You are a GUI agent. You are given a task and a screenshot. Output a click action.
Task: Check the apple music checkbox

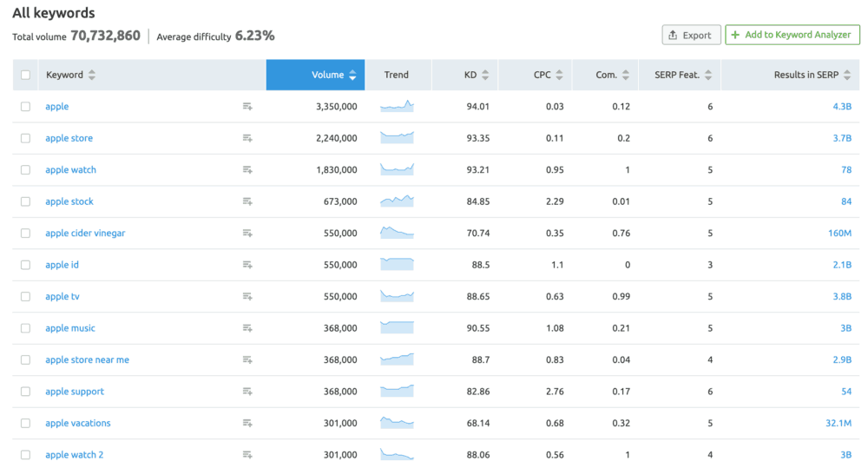tap(25, 328)
